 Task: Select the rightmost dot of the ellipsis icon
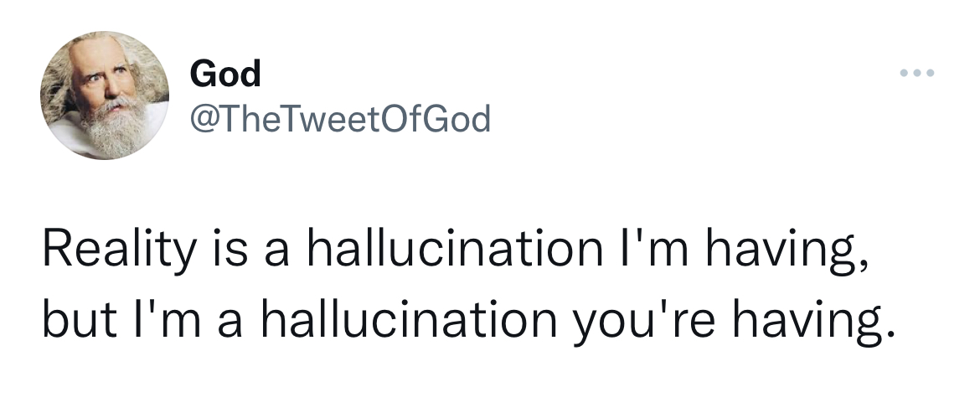point(931,73)
